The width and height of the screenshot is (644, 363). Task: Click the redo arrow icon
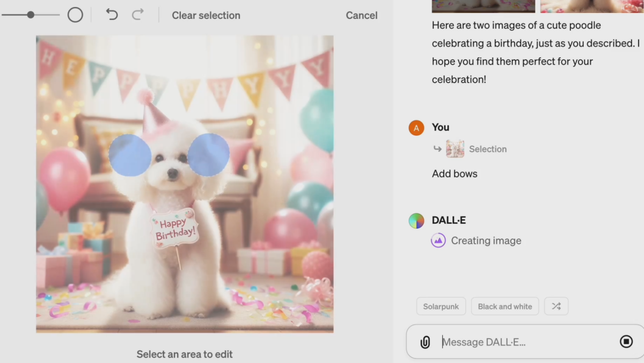tap(138, 14)
